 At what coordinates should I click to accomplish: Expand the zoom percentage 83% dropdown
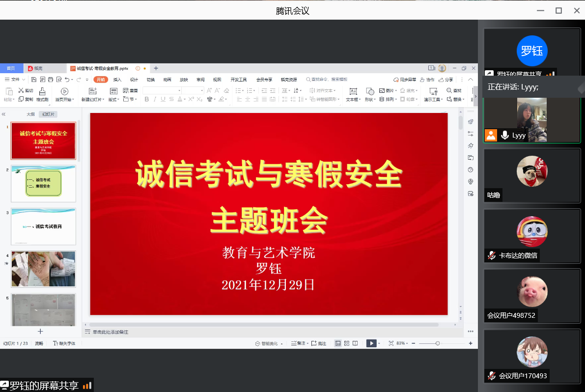pos(403,343)
